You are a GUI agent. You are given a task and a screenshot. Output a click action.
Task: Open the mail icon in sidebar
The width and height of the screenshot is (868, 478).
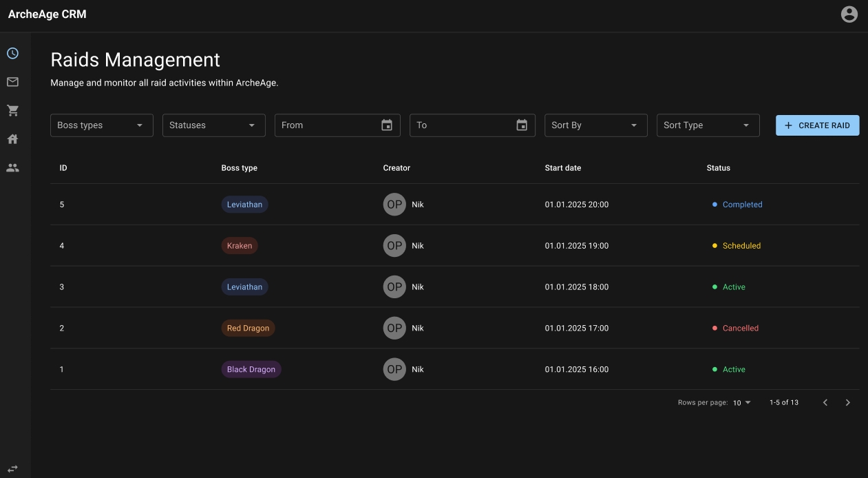[12, 82]
